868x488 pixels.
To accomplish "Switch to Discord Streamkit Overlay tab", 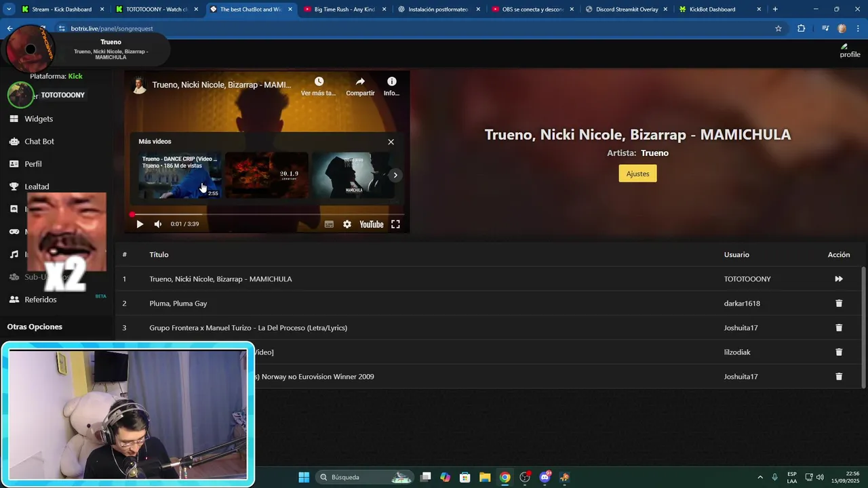I will click(x=626, y=9).
